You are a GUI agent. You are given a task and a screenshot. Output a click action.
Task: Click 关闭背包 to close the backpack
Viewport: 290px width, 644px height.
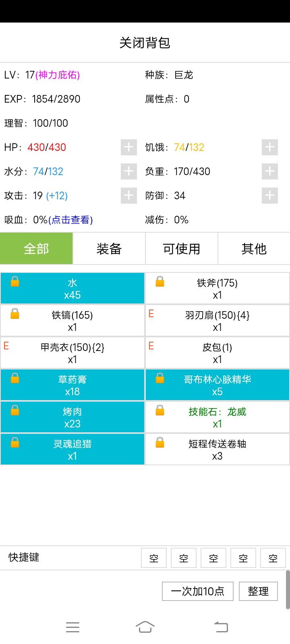tap(145, 43)
